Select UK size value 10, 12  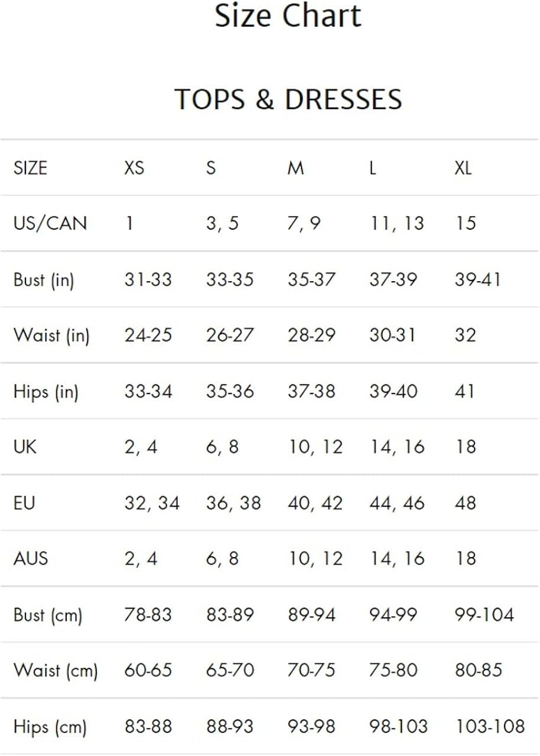coord(315,447)
